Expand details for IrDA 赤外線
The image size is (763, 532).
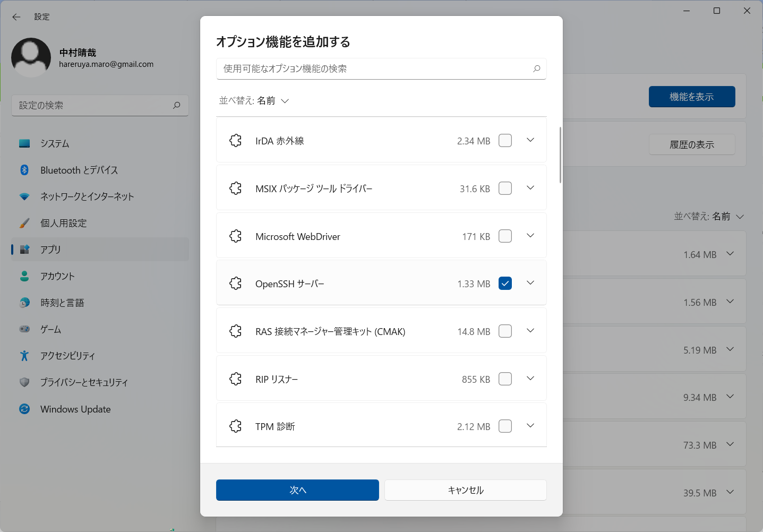[530, 140]
